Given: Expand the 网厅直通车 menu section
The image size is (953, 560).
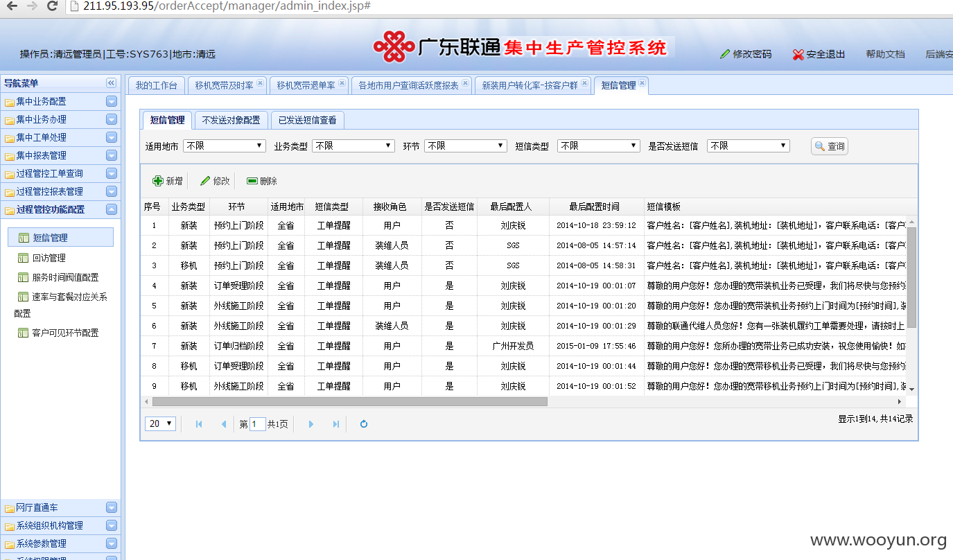Looking at the screenshot, I should pos(60,507).
